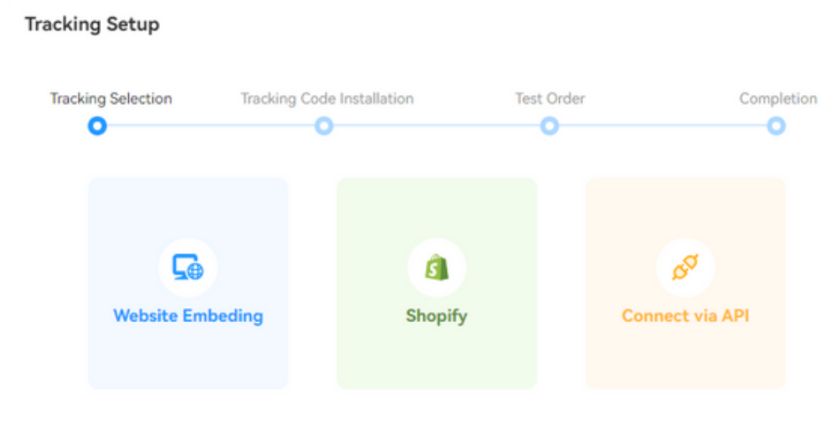
Task: Open the Test Order step label
Action: [550, 98]
